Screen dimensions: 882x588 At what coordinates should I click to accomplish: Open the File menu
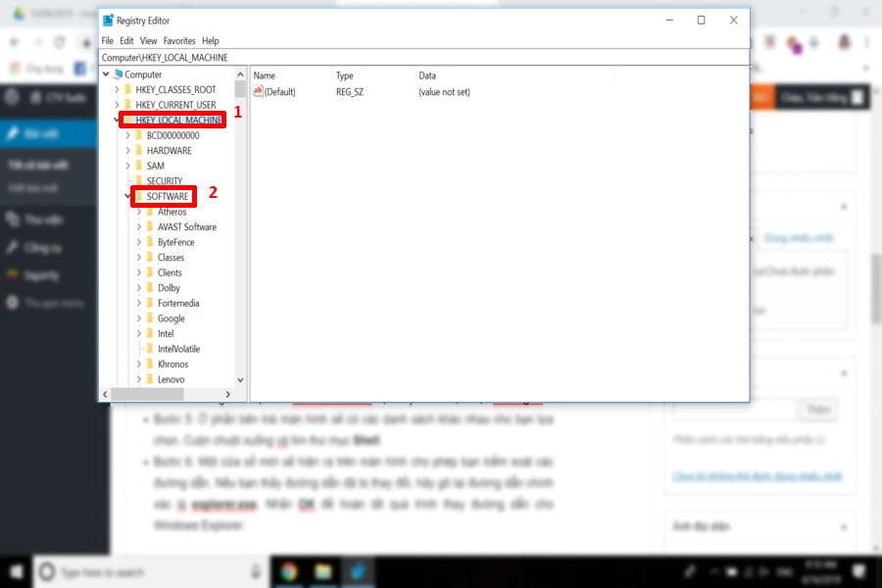(108, 41)
